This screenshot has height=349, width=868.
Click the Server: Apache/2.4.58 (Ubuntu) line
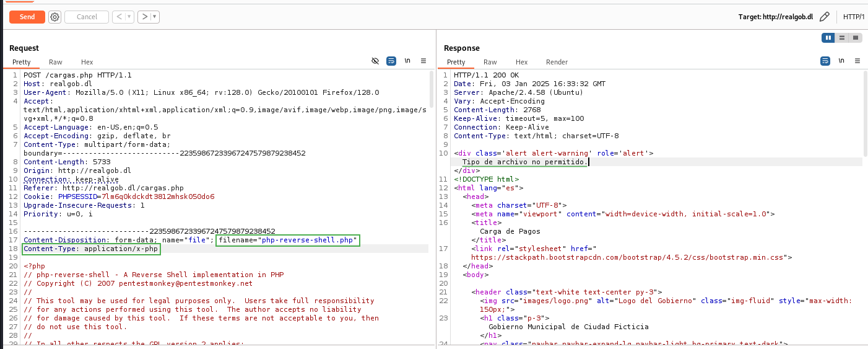pyautogui.click(x=518, y=92)
